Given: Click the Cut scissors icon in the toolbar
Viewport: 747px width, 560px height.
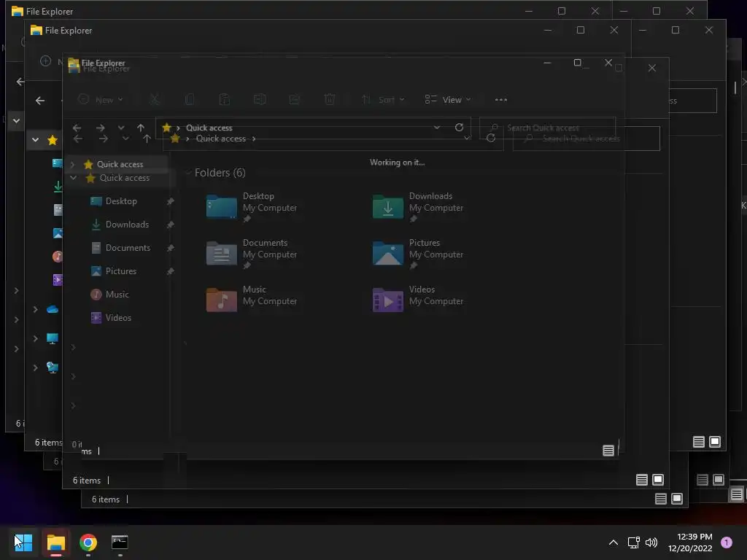Looking at the screenshot, I should click(x=155, y=99).
